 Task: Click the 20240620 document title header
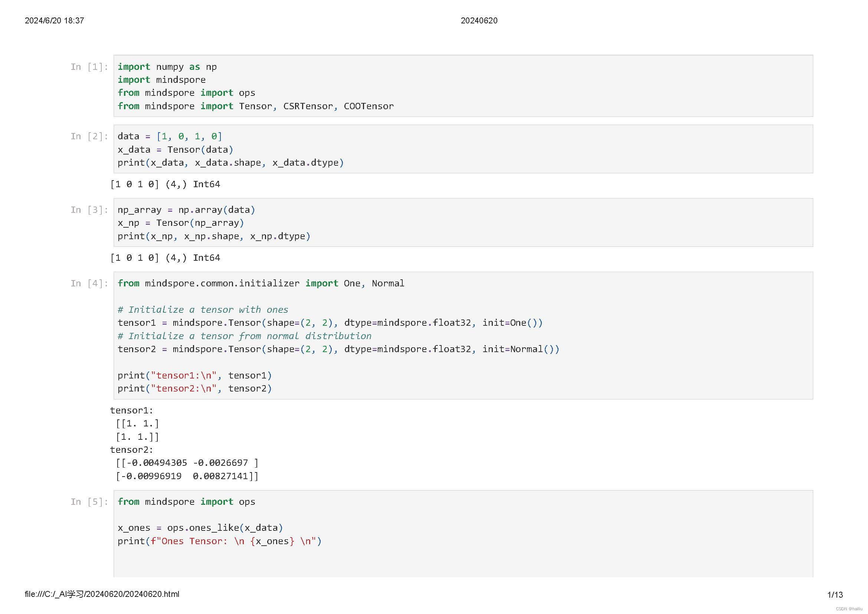click(x=479, y=20)
